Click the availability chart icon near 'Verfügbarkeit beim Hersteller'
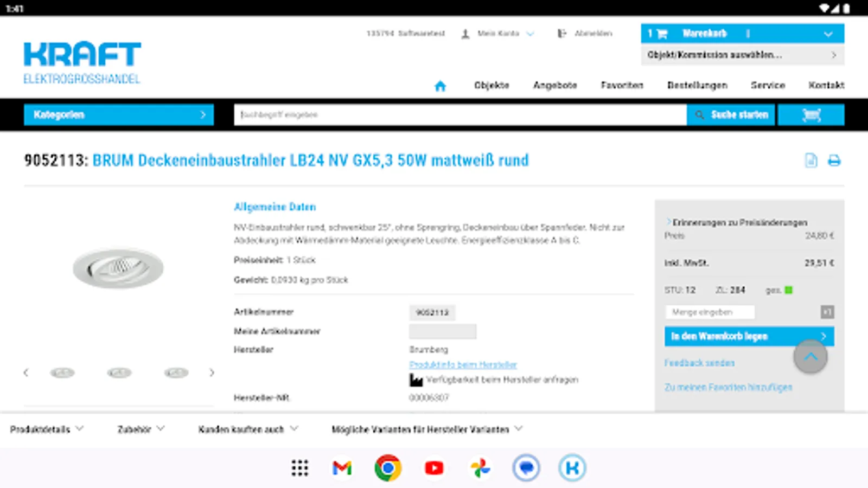The height and width of the screenshot is (488, 868). click(416, 380)
